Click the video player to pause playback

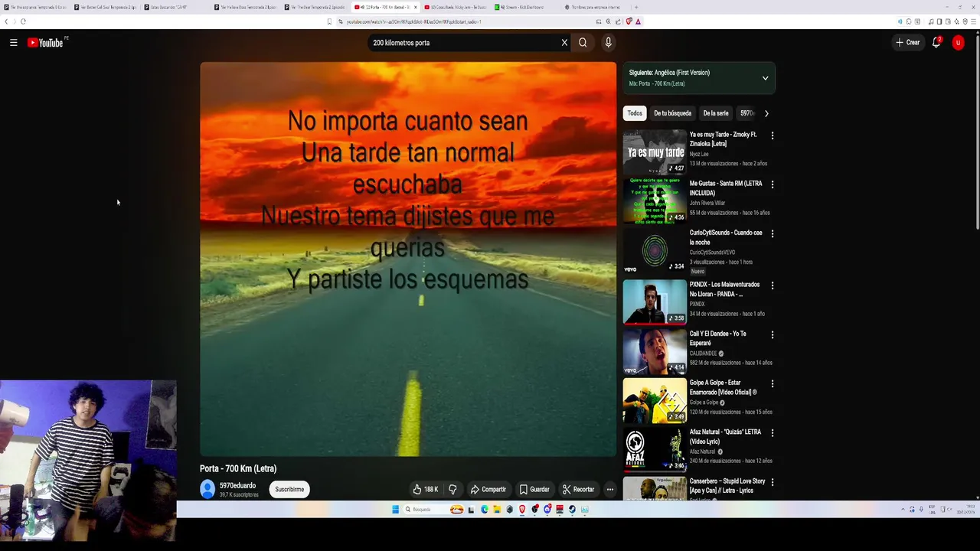(x=408, y=259)
